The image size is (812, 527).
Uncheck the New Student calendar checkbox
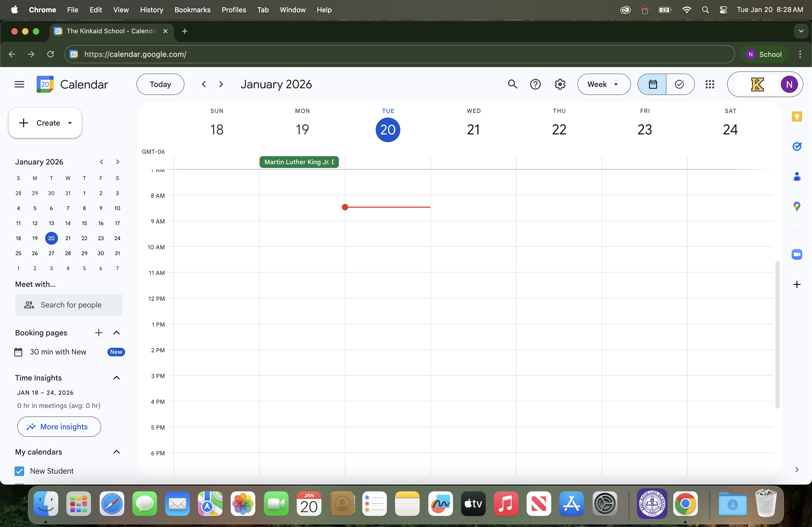[19, 471]
